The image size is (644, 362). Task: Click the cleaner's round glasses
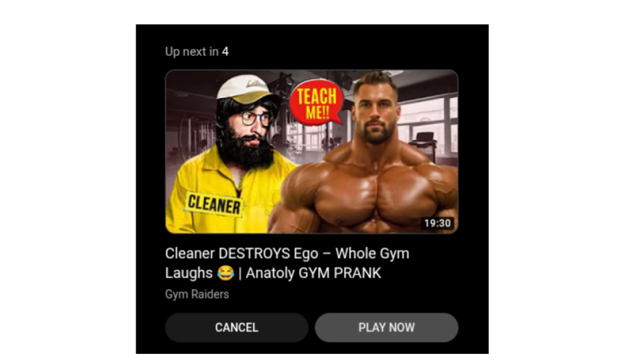coord(256,118)
